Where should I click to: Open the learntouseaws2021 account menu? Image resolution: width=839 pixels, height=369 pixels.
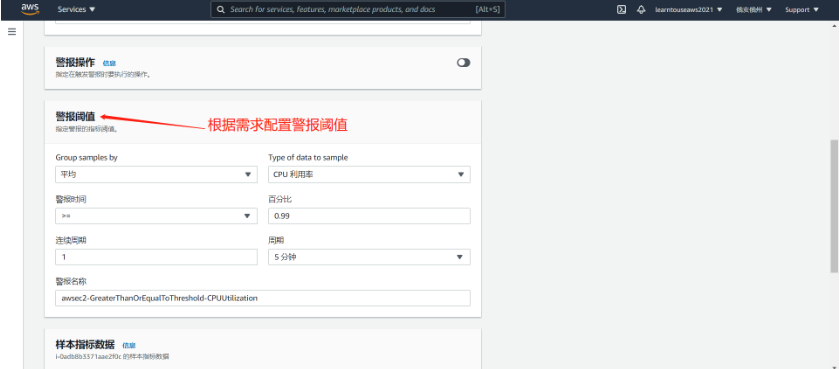[x=688, y=10]
